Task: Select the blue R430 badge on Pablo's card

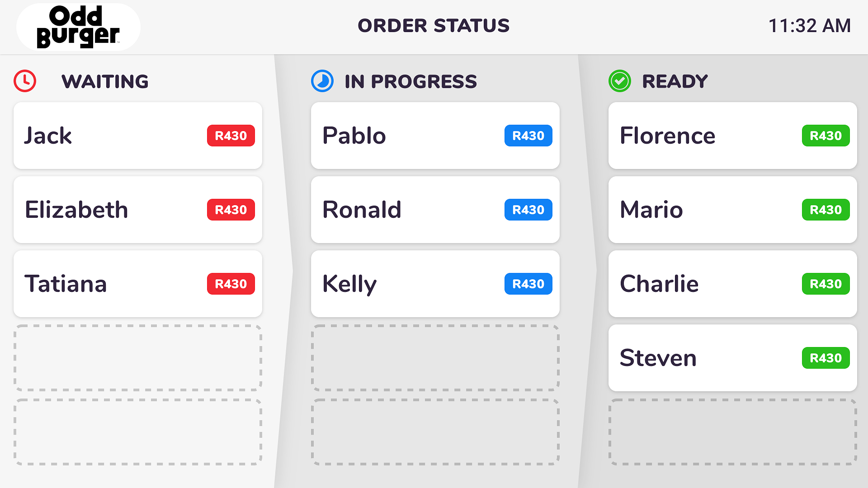Action: [528, 136]
